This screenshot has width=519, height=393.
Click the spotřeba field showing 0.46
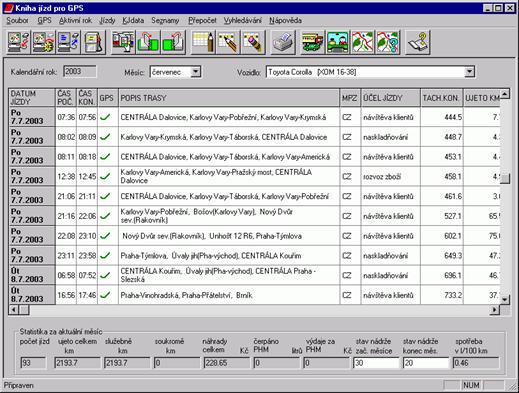click(x=476, y=363)
